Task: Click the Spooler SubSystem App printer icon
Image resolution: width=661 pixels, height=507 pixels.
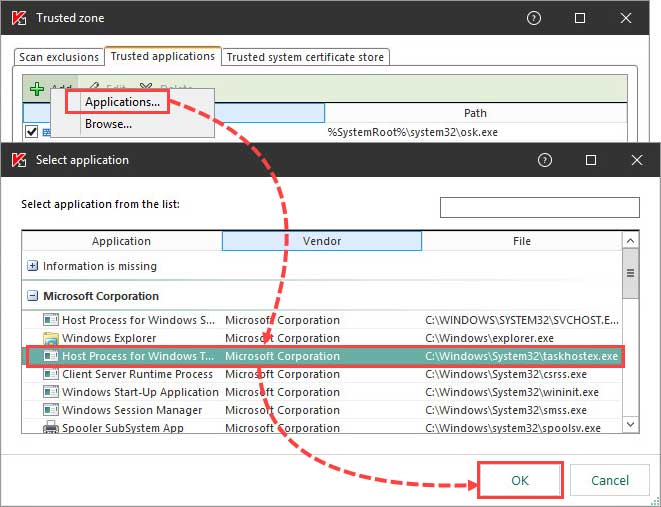Action: (x=51, y=427)
